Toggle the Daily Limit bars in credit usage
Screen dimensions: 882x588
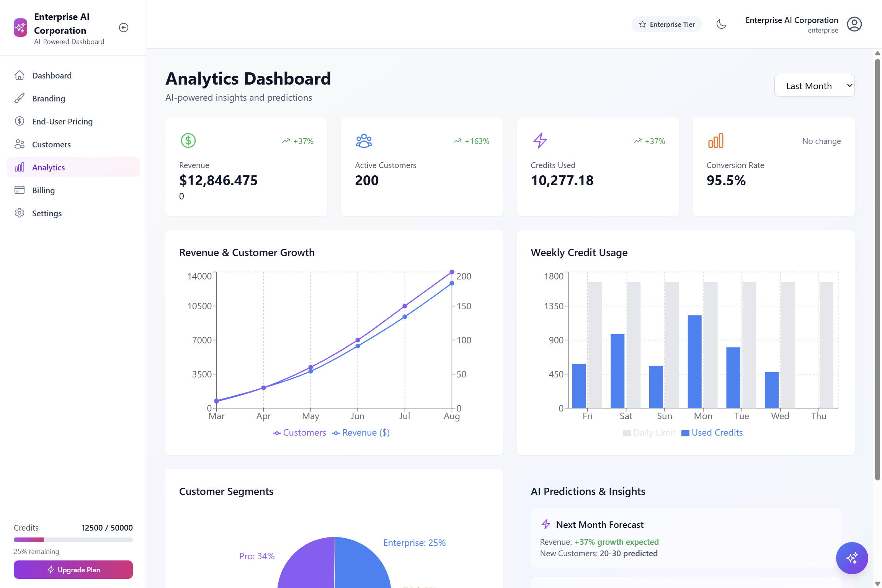pos(649,433)
